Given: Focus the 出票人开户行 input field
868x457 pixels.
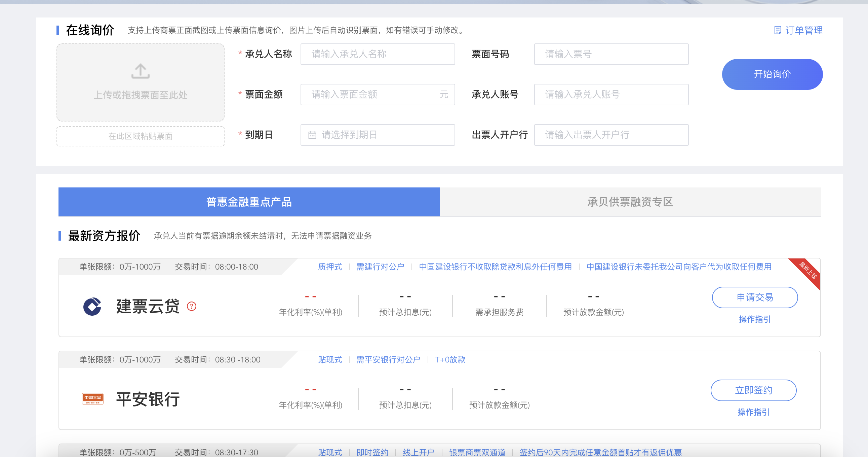Looking at the screenshot, I should click(x=611, y=135).
